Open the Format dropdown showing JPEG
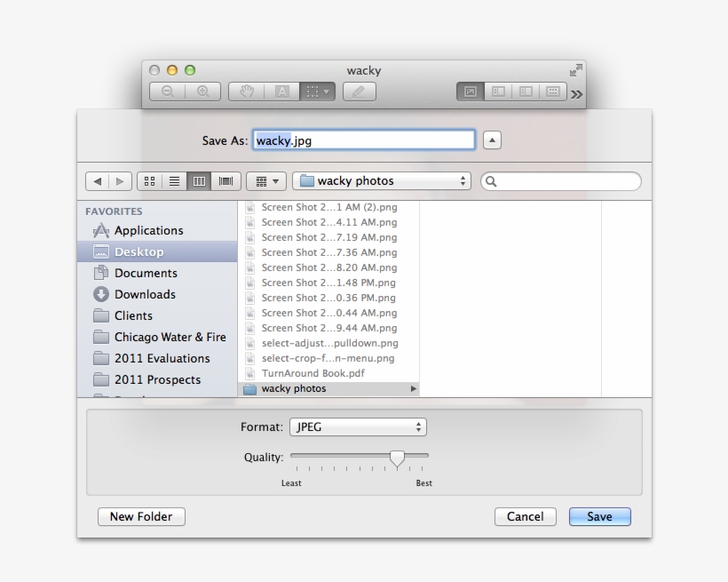Screen dimensions: 728x582 point(358,427)
